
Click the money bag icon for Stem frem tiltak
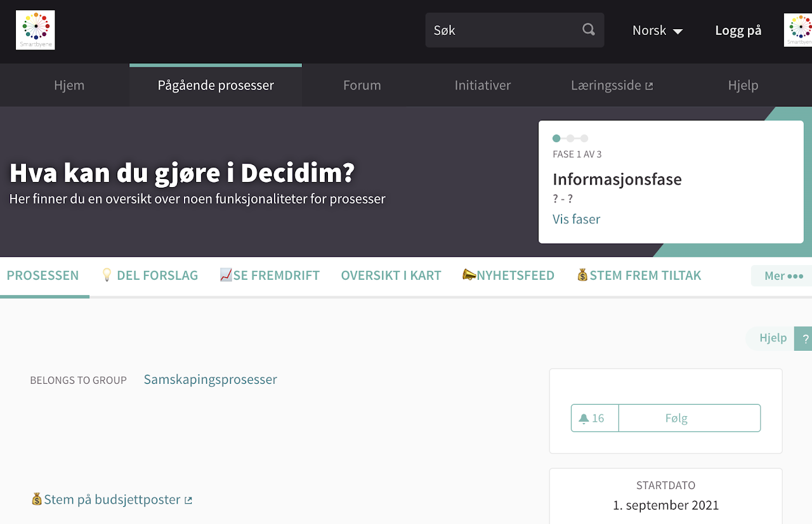click(x=582, y=275)
